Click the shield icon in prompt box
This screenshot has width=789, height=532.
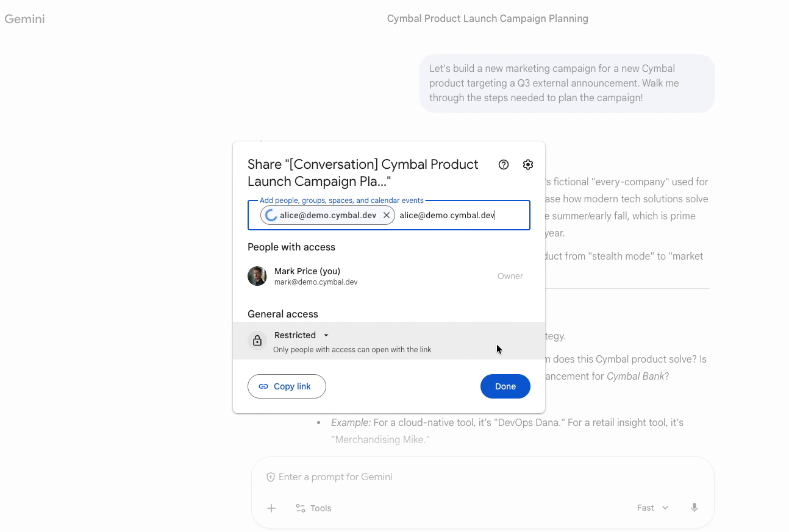pyautogui.click(x=271, y=477)
